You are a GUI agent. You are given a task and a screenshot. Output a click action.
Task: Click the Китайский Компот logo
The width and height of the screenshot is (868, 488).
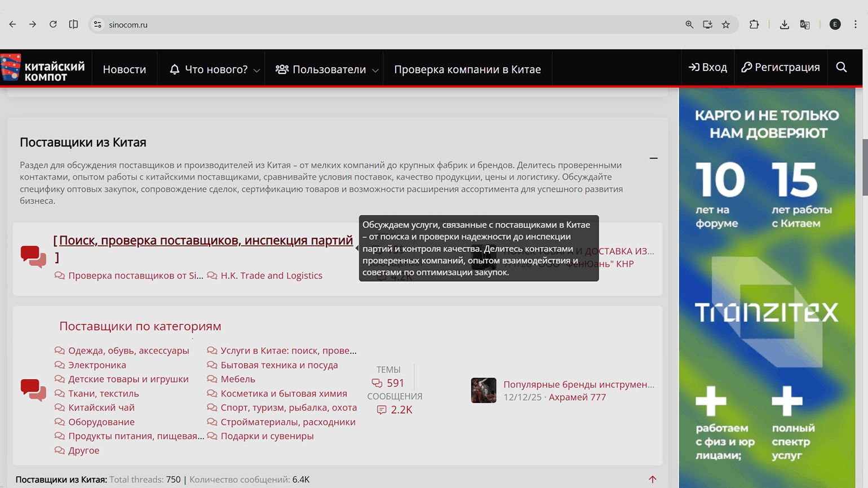click(43, 69)
